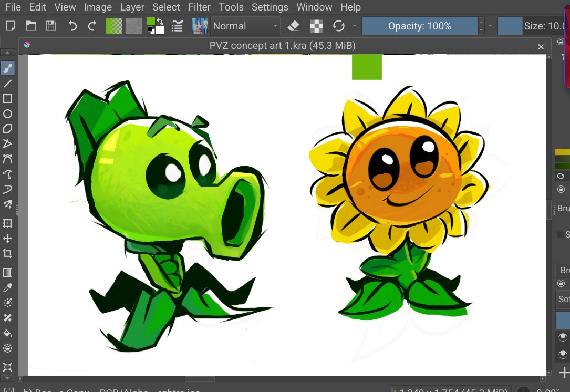The image size is (570, 392).
Task: Open the Layer menu
Action: pos(132,7)
